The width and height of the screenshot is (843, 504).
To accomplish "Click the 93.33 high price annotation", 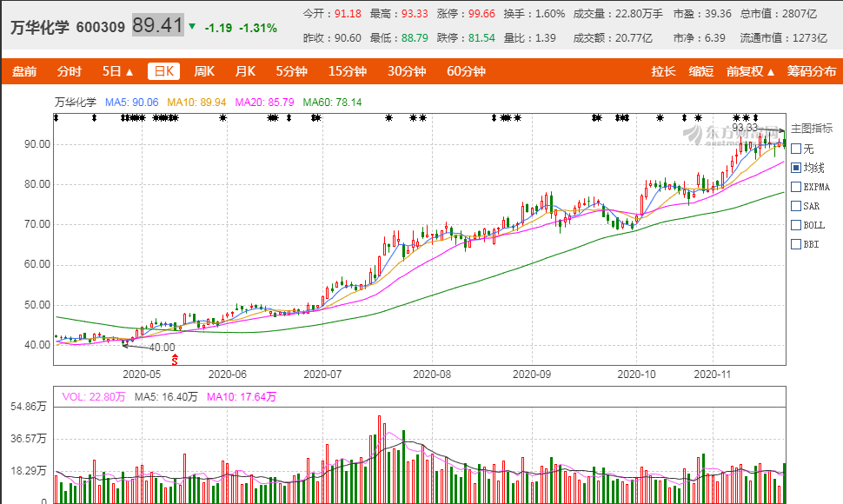I will click(x=745, y=128).
